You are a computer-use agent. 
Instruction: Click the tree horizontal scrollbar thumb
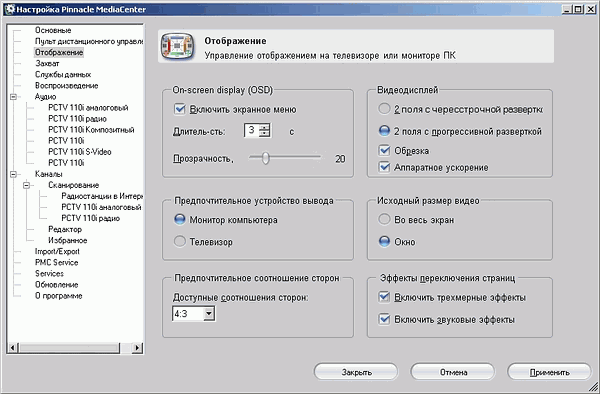coord(69,348)
